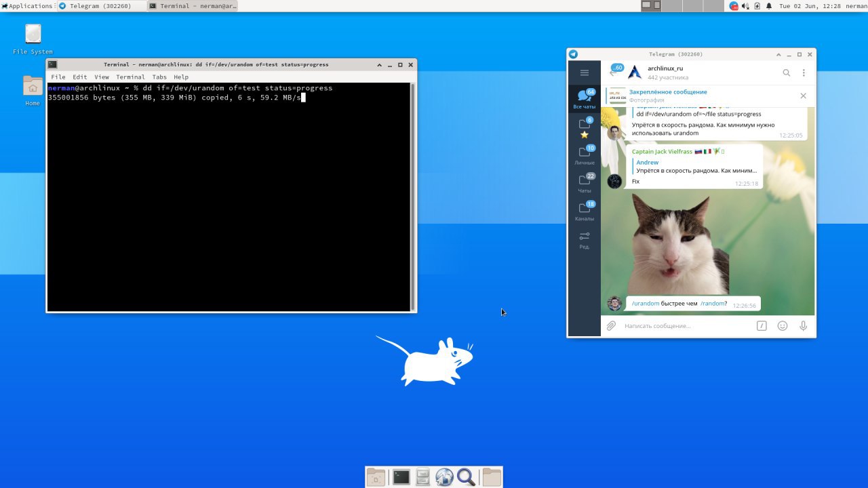Select the Home folder desktop icon

point(33,91)
